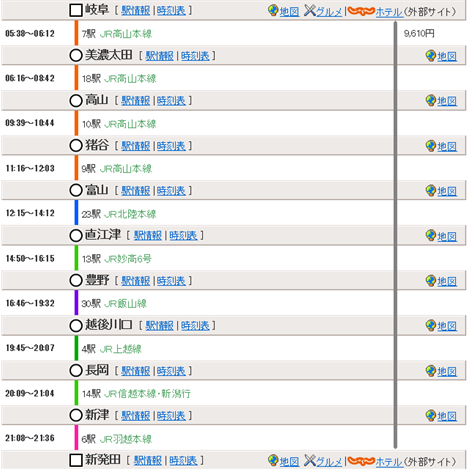Open ホテル link in 岐阜 row
Viewport: 467px width, 469px height.
[x=389, y=12]
